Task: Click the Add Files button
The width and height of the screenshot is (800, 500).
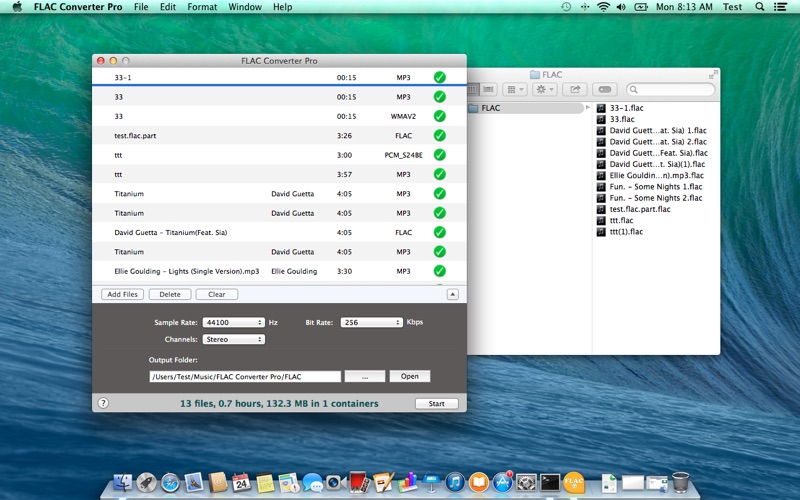Action: (122, 294)
